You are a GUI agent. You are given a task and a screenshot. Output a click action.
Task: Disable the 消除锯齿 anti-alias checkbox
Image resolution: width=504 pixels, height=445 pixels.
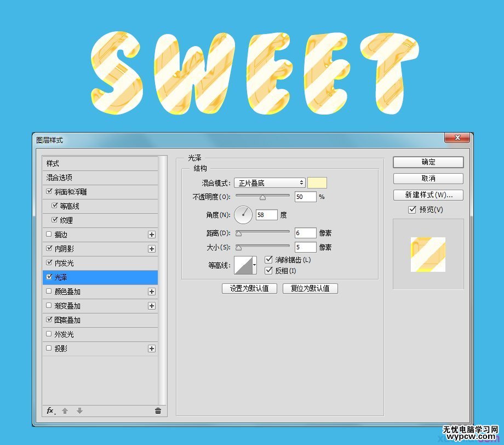click(x=268, y=259)
